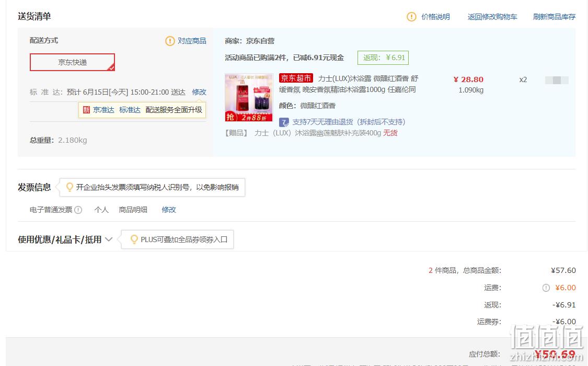The height and width of the screenshot is (366, 588).
Task: Go back via 返回修改购物车 link
Action: (x=492, y=17)
